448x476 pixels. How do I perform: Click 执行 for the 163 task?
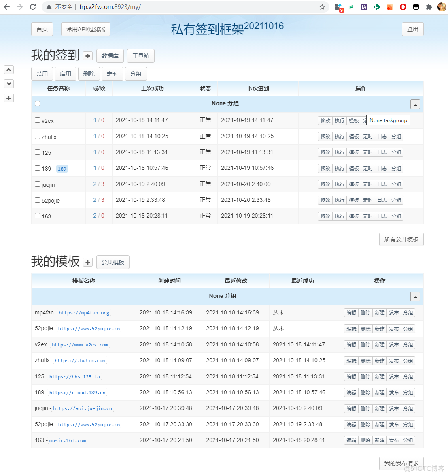pos(340,216)
